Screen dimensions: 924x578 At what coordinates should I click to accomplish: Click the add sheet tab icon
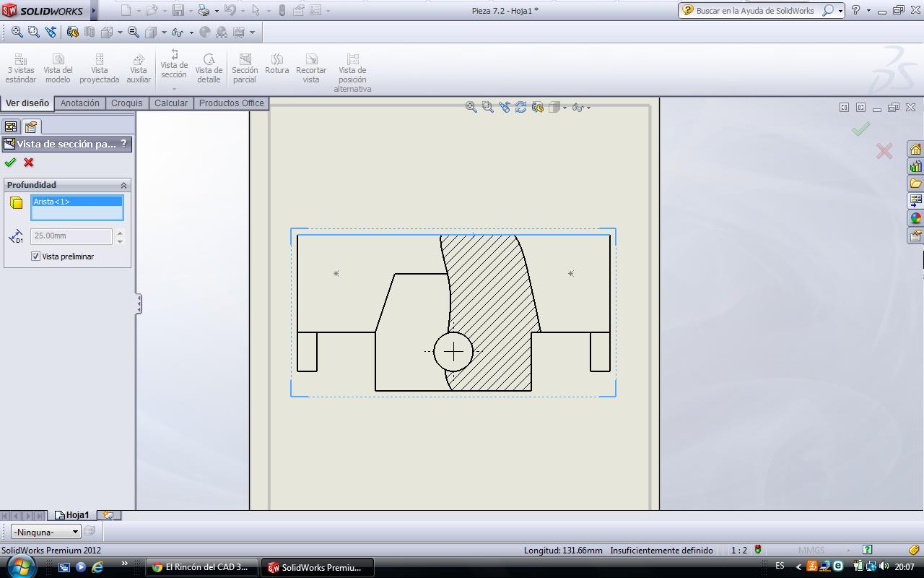point(108,515)
